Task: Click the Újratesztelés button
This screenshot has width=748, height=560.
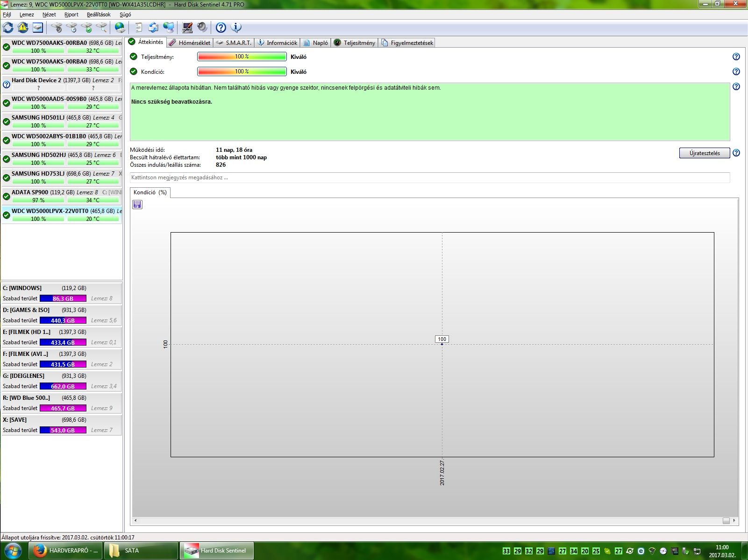Action: point(705,153)
